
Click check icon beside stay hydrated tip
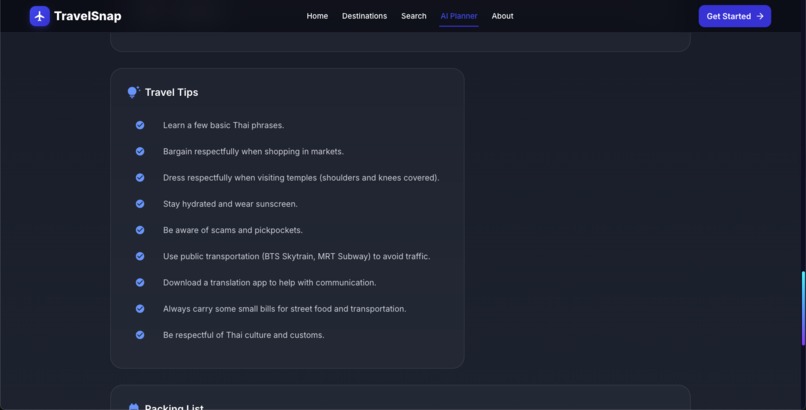[140, 204]
